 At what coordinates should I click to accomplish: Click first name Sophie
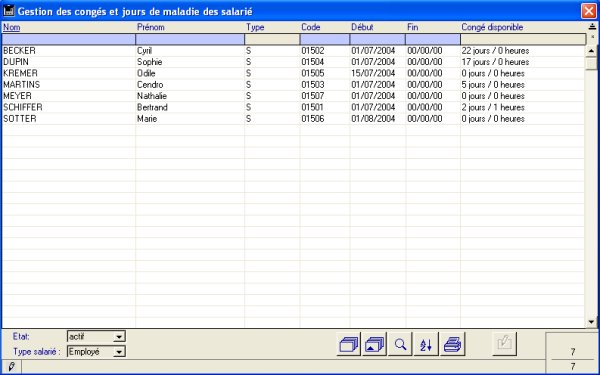150,62
